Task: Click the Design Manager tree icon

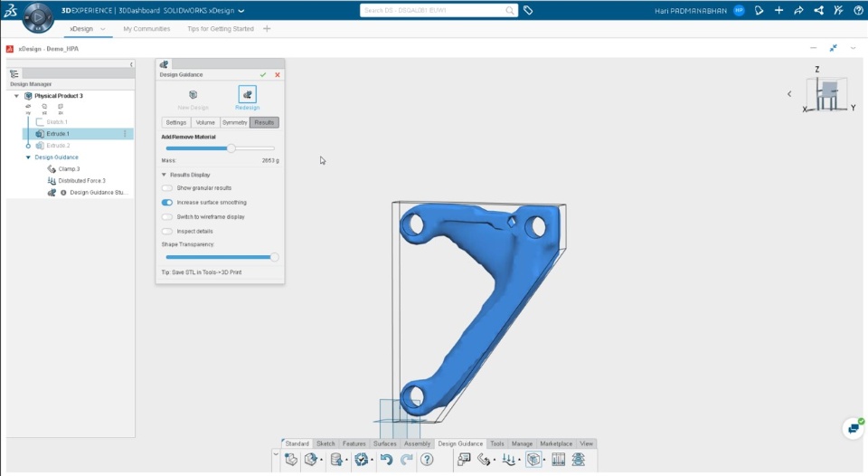Action: [x=14, y=73]
